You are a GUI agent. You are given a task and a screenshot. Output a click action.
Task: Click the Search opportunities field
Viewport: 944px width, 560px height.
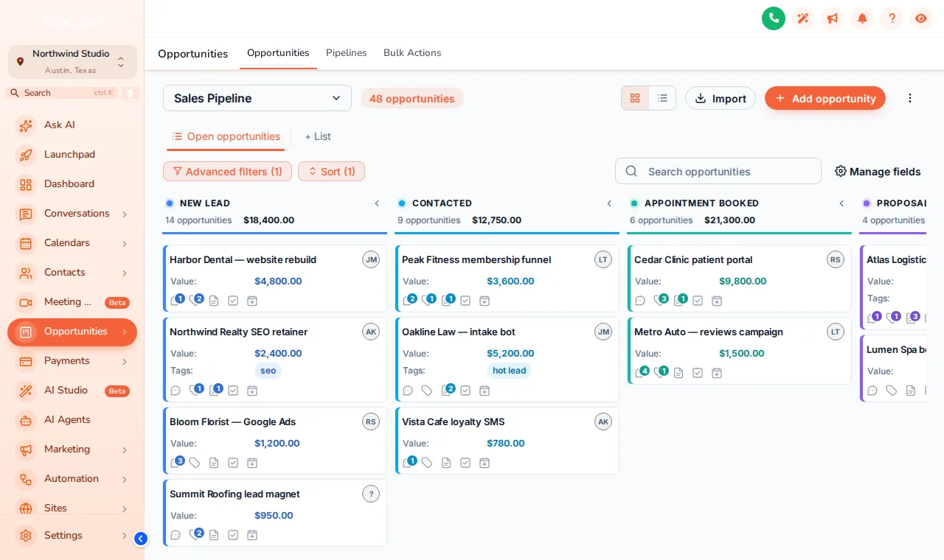point(718,171)
